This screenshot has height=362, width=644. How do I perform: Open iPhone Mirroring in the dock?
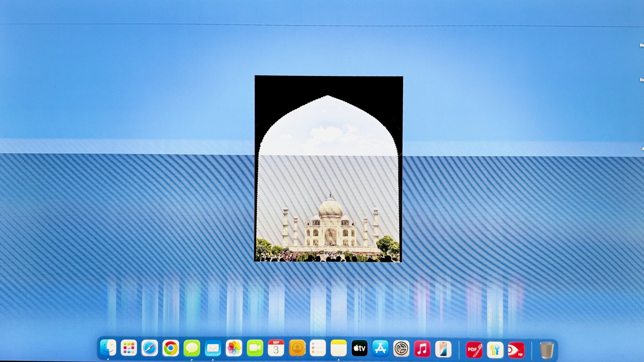pos(443,349)
